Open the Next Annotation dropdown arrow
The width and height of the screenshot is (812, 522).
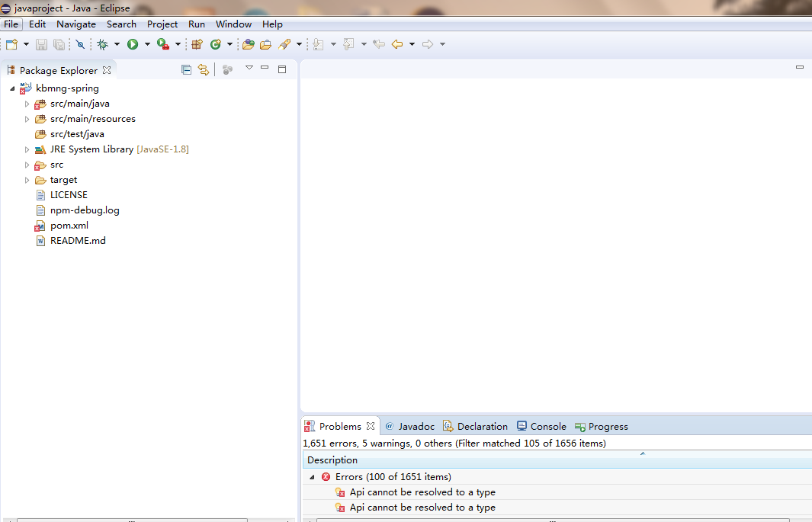(333, 44)
